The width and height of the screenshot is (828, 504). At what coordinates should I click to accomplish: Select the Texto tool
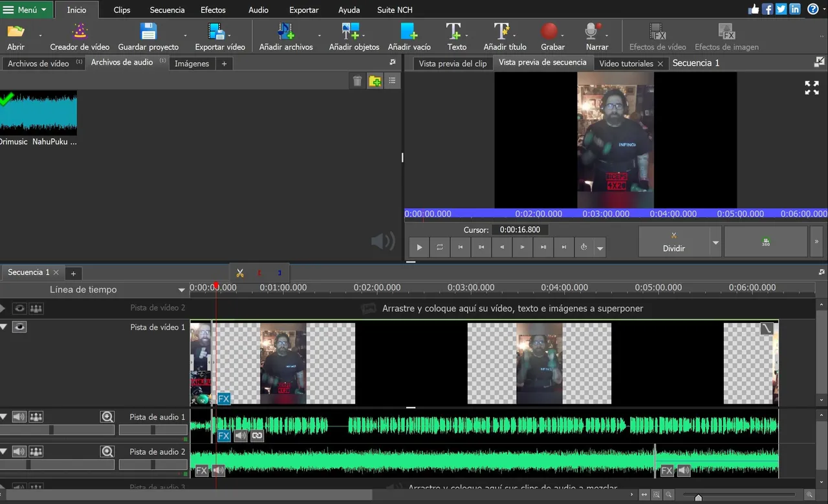(x=455, y=37)
